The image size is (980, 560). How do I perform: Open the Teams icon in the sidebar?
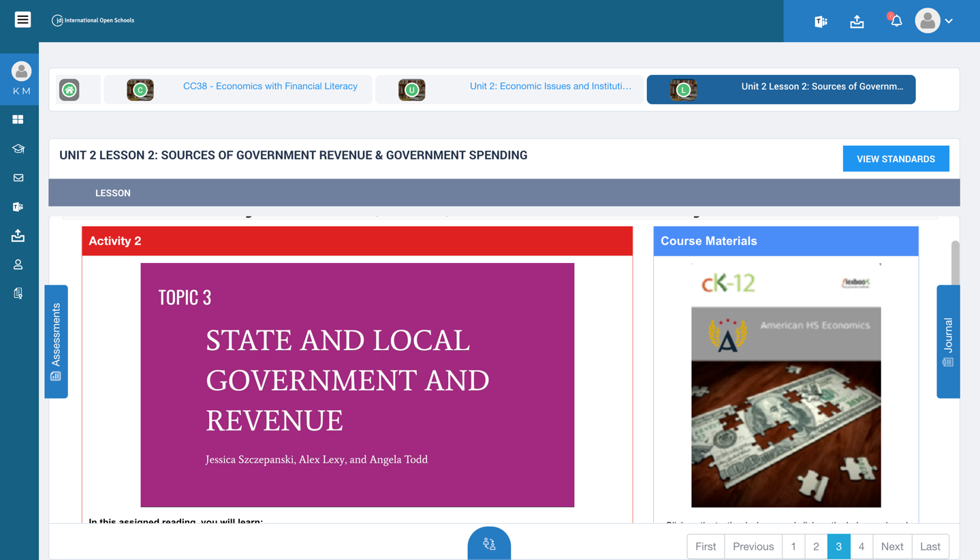coord(18,206)
